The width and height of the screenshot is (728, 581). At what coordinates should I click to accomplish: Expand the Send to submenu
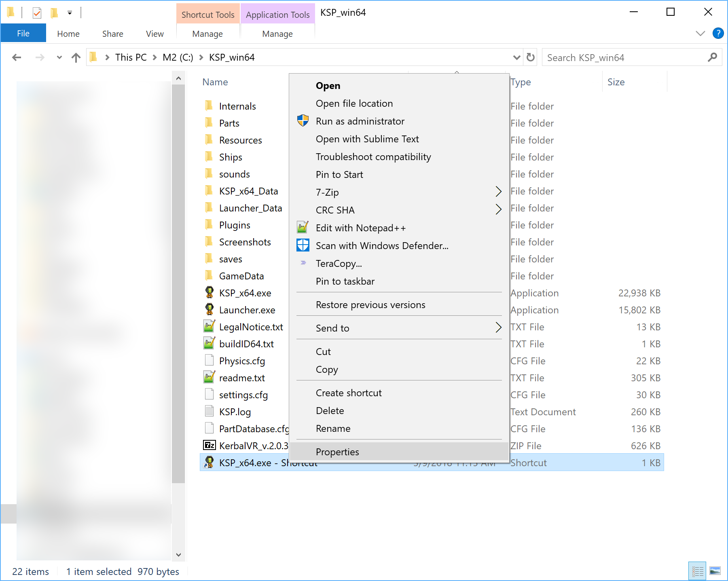coord(498,327)
